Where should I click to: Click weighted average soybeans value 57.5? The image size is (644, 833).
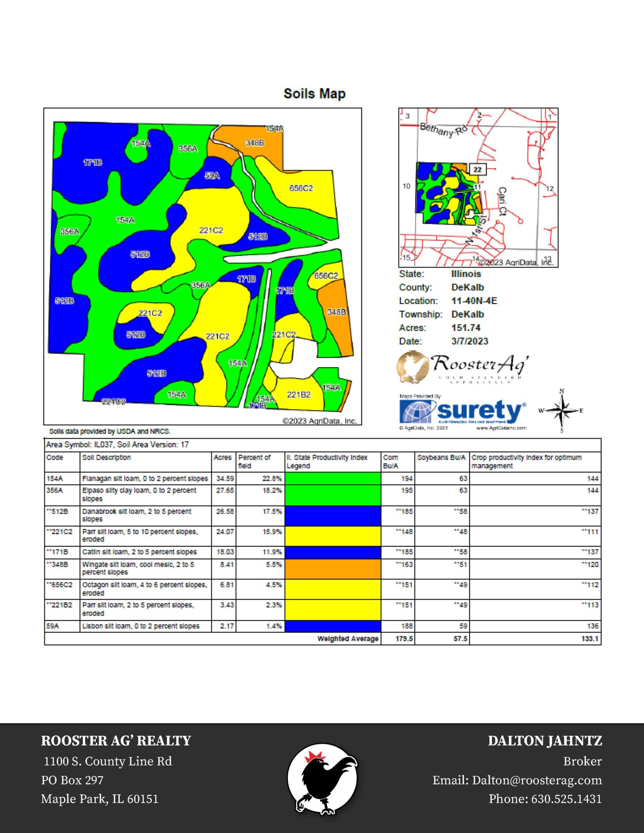(461, 639)
